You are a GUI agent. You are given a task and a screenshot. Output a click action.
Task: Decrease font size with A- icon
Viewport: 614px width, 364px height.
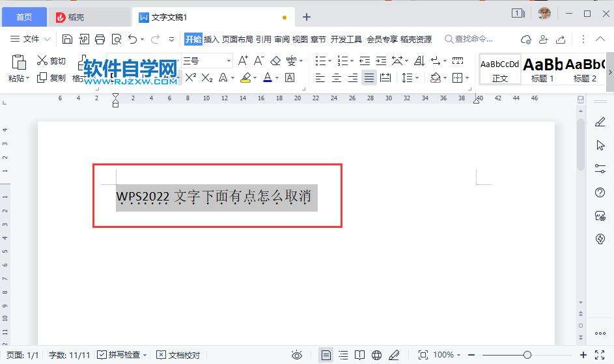point(259,61)
